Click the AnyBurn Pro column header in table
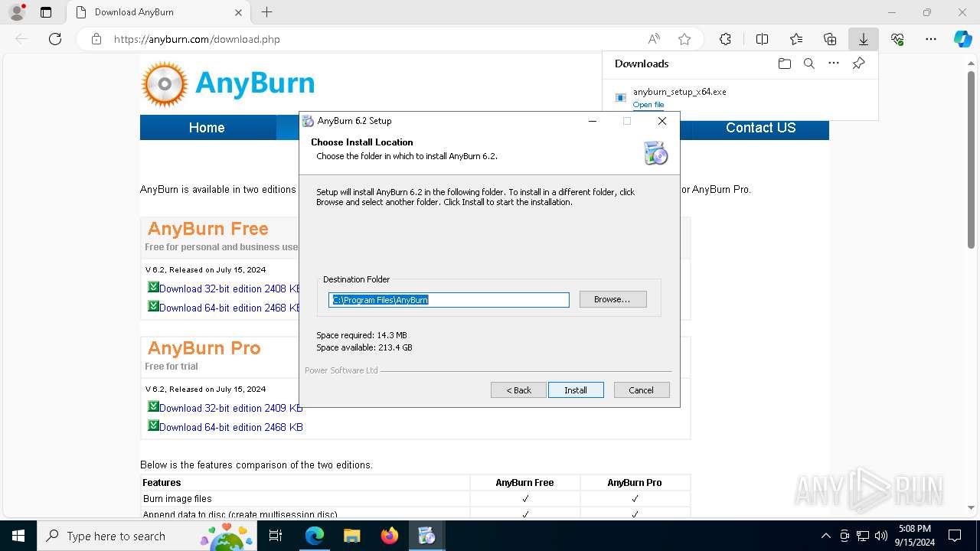This screenshot has width=980, height=551. point(635,483)
